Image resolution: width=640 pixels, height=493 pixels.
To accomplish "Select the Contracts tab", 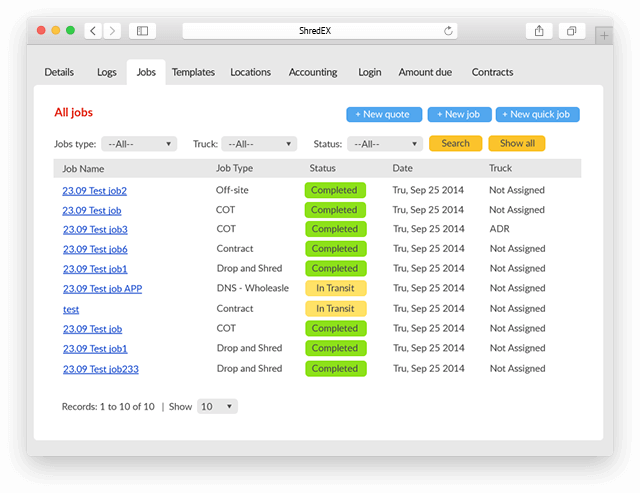I will click(492, 72).
